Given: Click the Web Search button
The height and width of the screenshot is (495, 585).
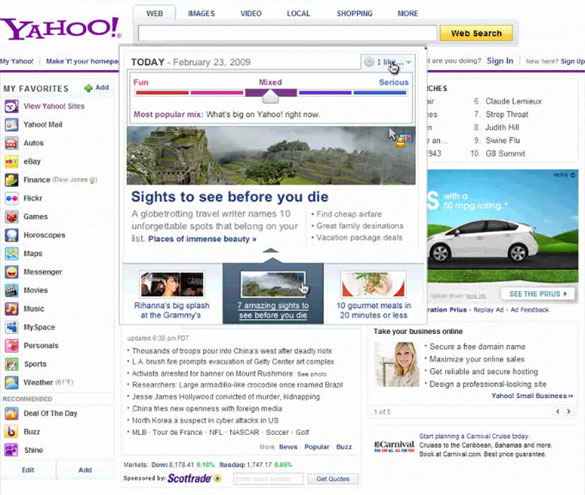Looking at the screenshot, I should point(476,33).
